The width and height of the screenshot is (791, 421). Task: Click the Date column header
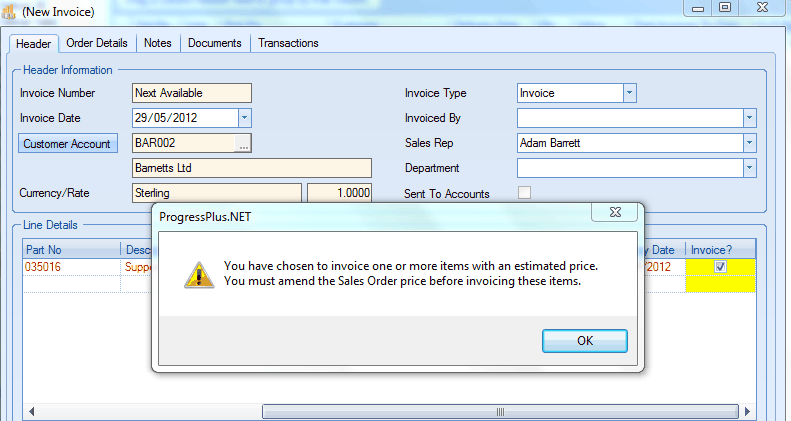pyautogui.click(x=663, y=250)
